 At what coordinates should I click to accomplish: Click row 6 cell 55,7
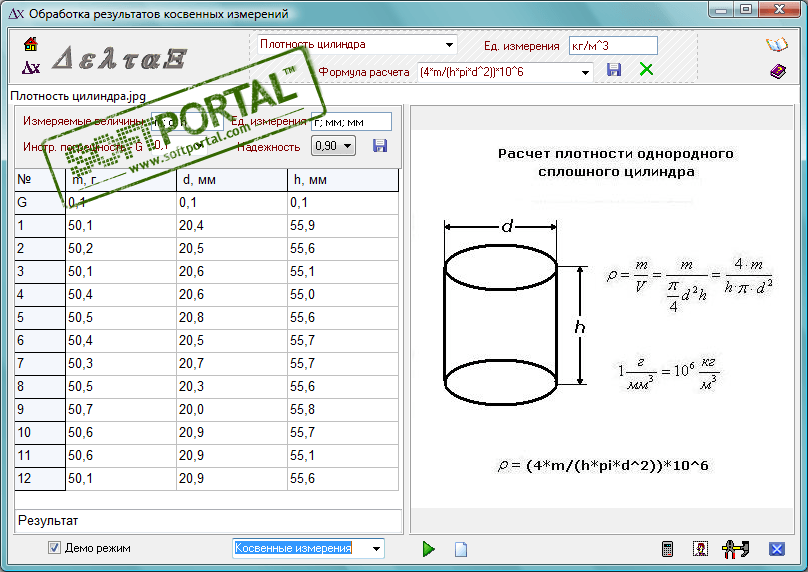click(x=343, y=341)
